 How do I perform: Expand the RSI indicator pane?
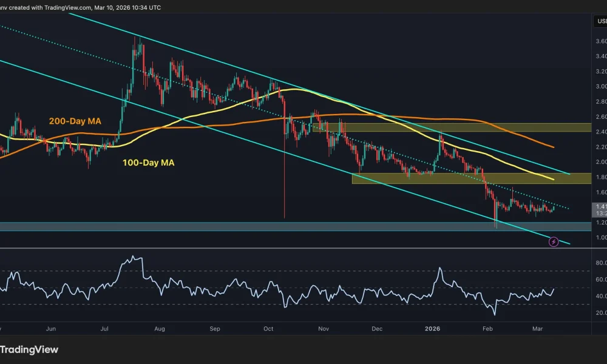[x=303, y=285]
